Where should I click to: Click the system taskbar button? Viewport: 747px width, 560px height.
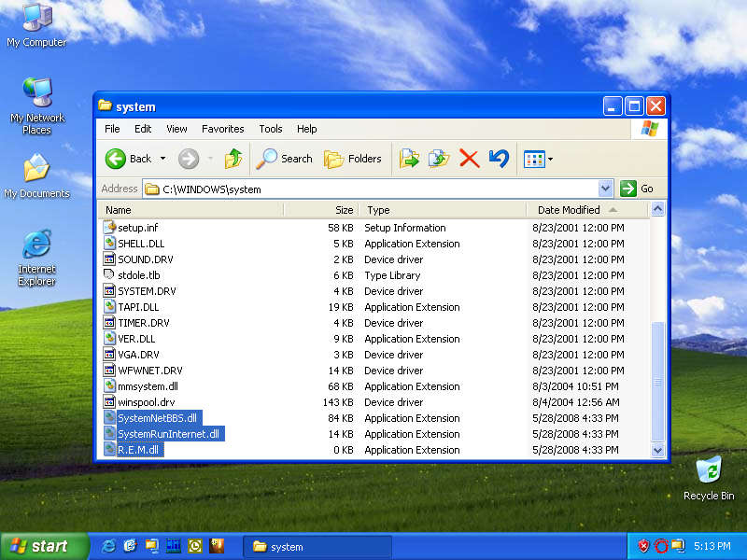coord(317,546)
